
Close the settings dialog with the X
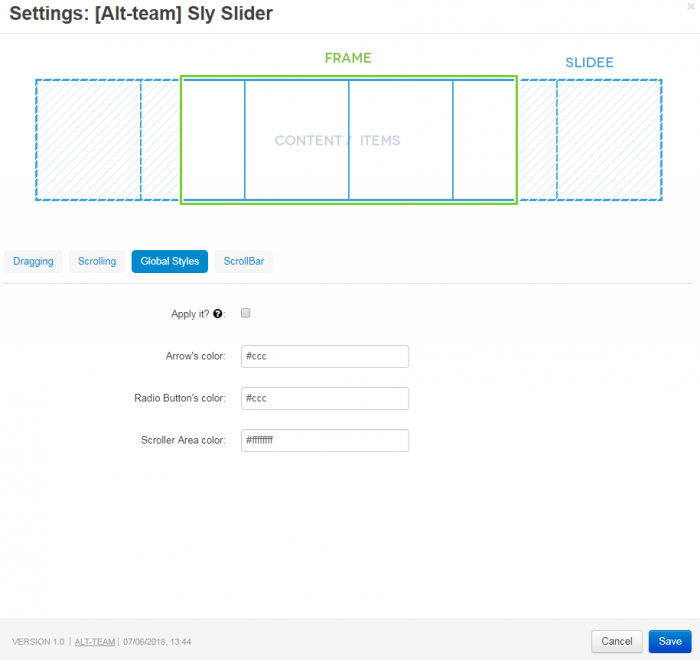coord(691,7)
